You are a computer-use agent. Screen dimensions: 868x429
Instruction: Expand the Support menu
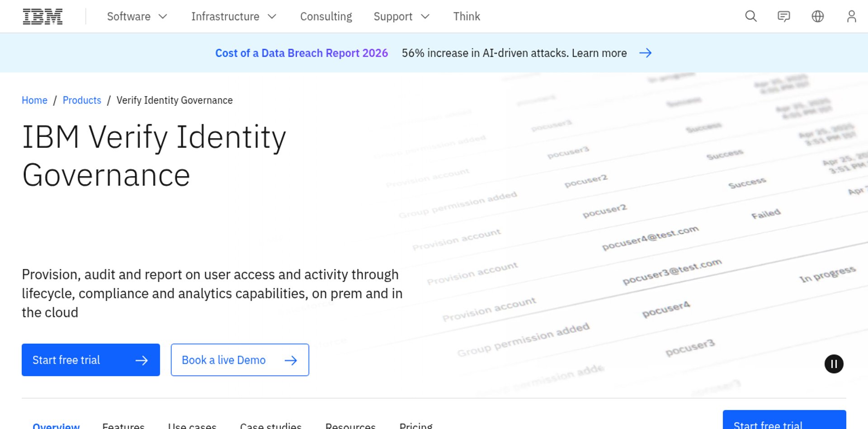pos(401,16)
